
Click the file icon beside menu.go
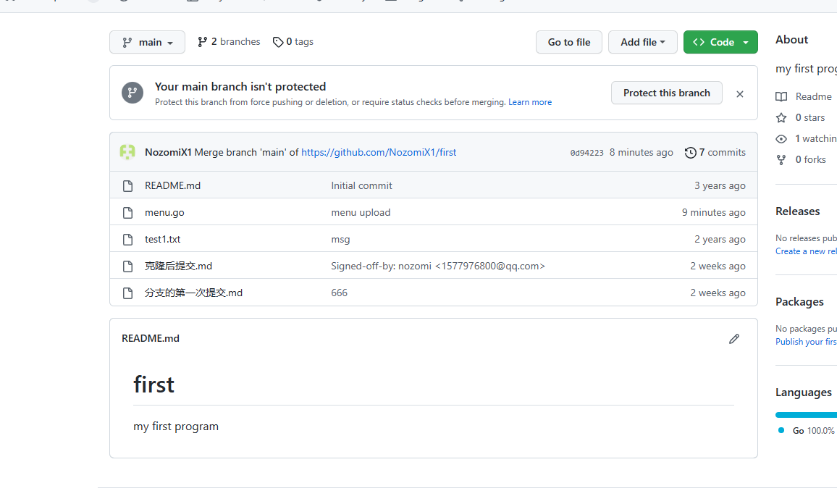128,212
